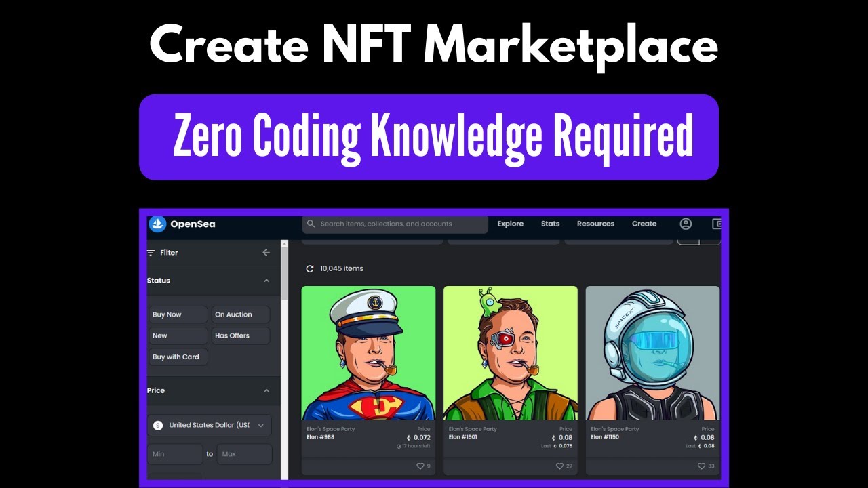868x488 pixels.
Task: Click the dollar currency icon
Action: (158, 425)
